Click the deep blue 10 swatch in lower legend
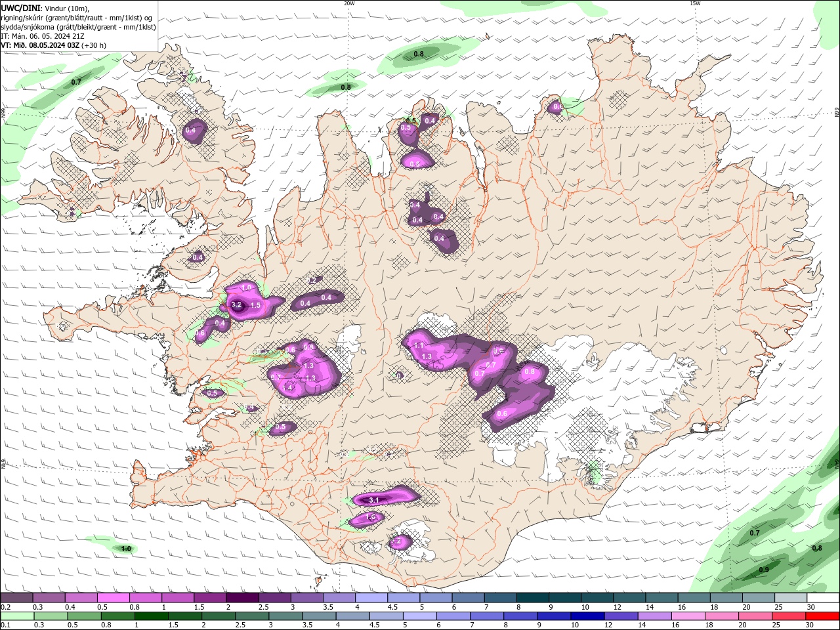Screen dimensions: 840x630 click(587, 616)
